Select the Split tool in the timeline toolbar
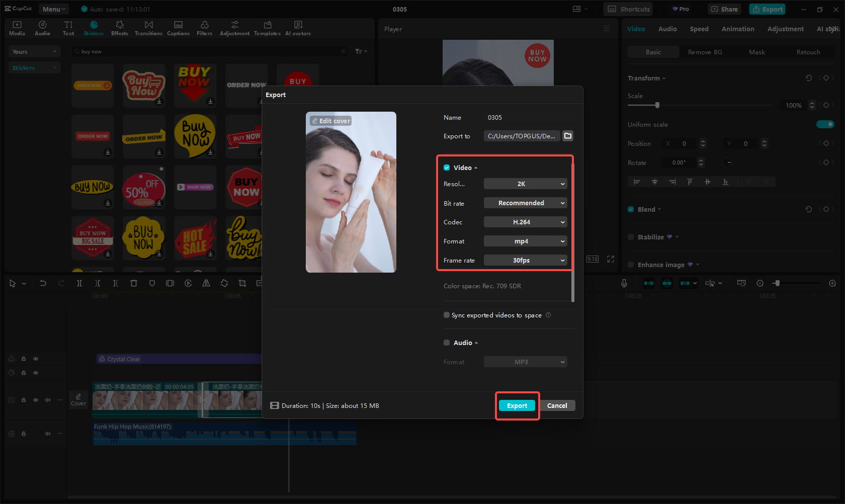Screen dimensions: 845x504 click(x=79, y=283)
